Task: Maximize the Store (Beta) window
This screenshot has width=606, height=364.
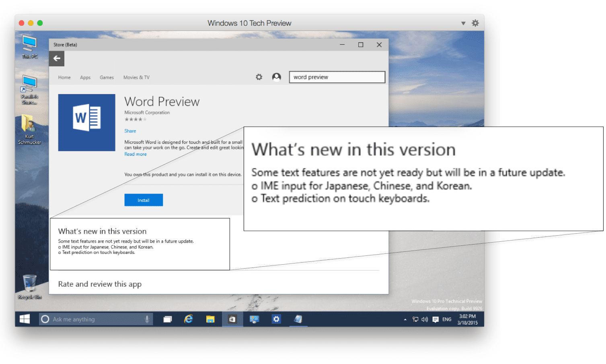Action: pos(361,45)
